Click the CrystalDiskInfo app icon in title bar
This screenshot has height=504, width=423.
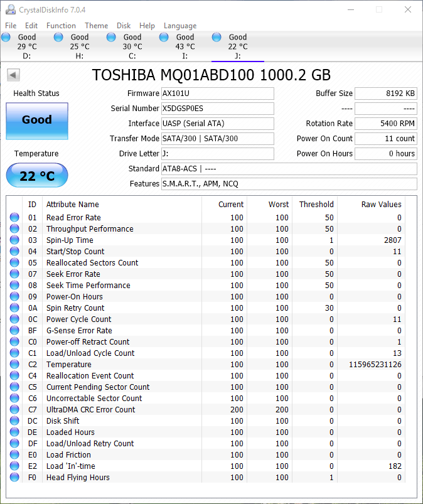10,9
